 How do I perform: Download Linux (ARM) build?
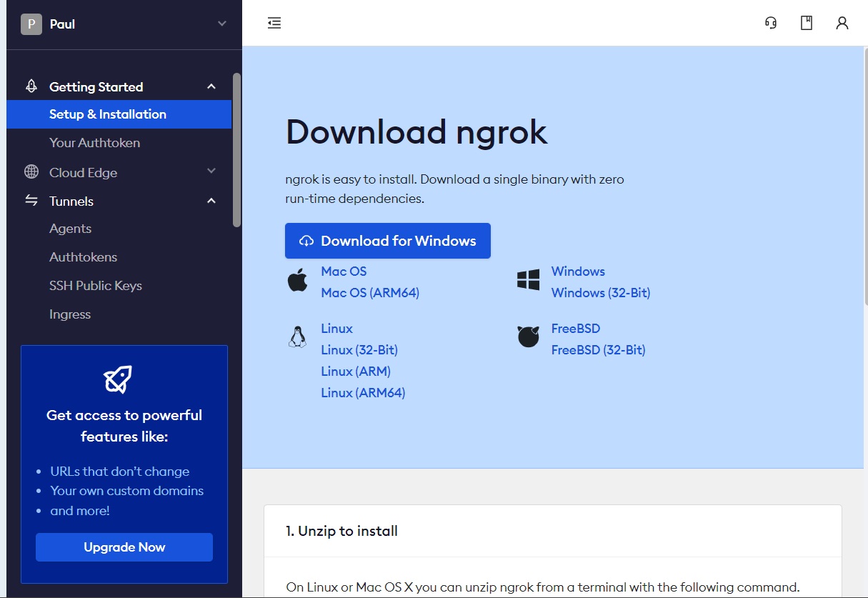tap(356, 372)
